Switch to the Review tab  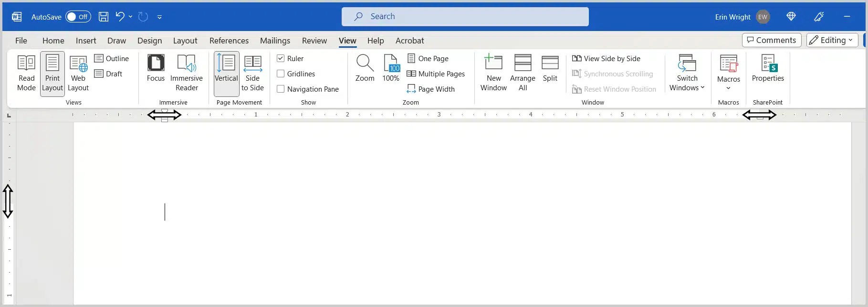point(314,41)
